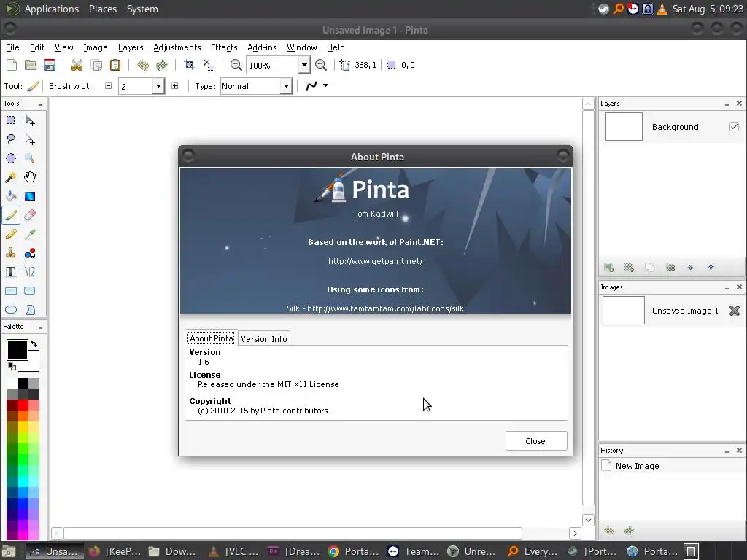The height and width of the screenshot is (560, 747).
Task: Select the Rectangle Select tool
Action: (10, 120)
